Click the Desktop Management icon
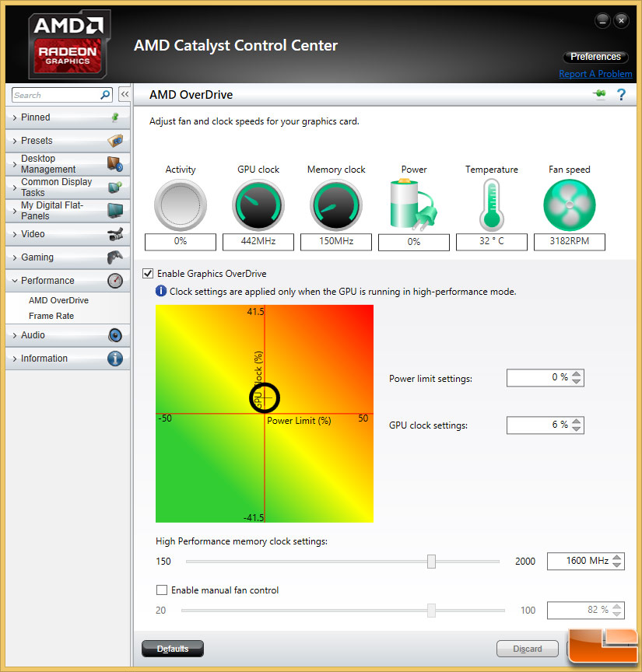 coord(115,163)
